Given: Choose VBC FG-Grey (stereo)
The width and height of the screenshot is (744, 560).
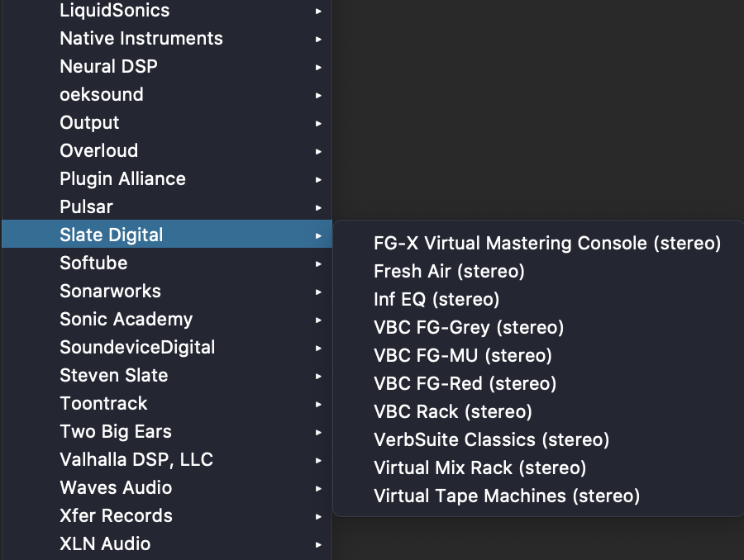Looking at the screenshot, I should coord(538,327).
